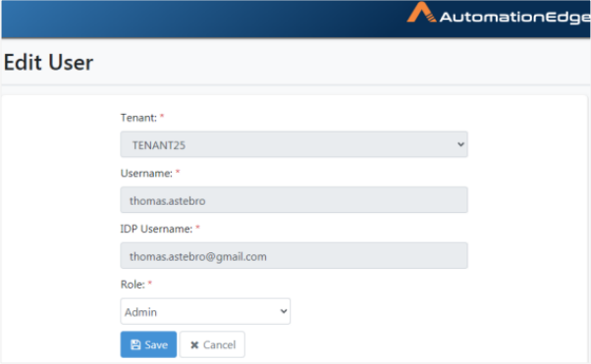Click the Role field's chevron arrow
The height and width of the screenshot is (364, 591).
pyautogui.click(x=284, y=311)
